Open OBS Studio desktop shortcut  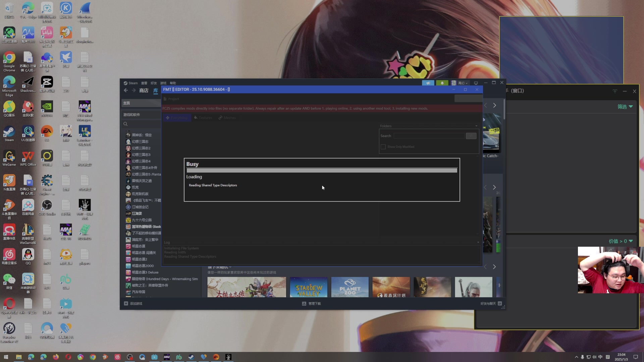click(x=47, y=205)
